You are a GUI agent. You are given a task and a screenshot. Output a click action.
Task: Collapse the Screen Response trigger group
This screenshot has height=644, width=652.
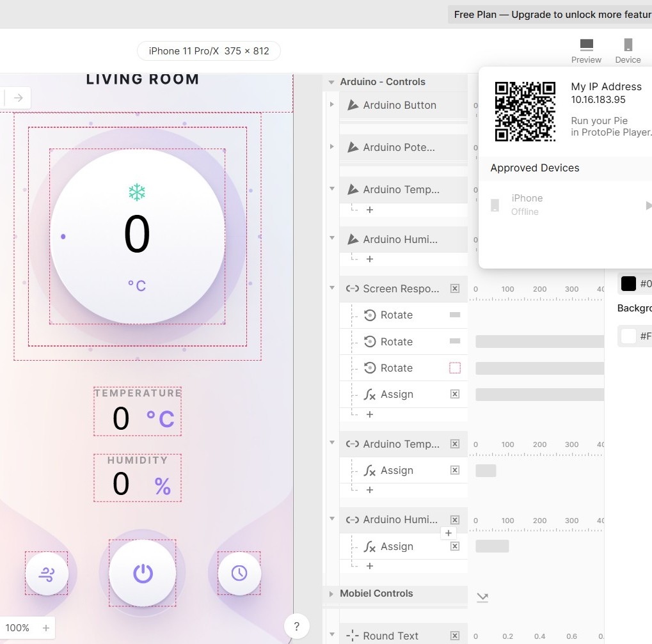(x=331, y=288)
